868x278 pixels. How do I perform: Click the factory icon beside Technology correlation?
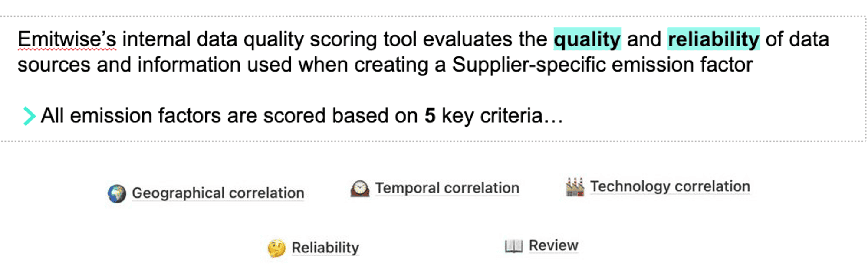point(575,187)
